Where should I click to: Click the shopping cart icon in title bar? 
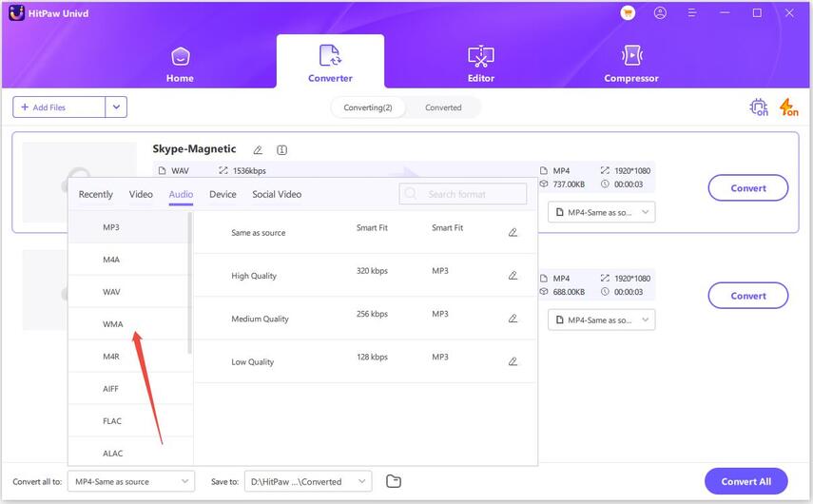click(x=628, y=13)
